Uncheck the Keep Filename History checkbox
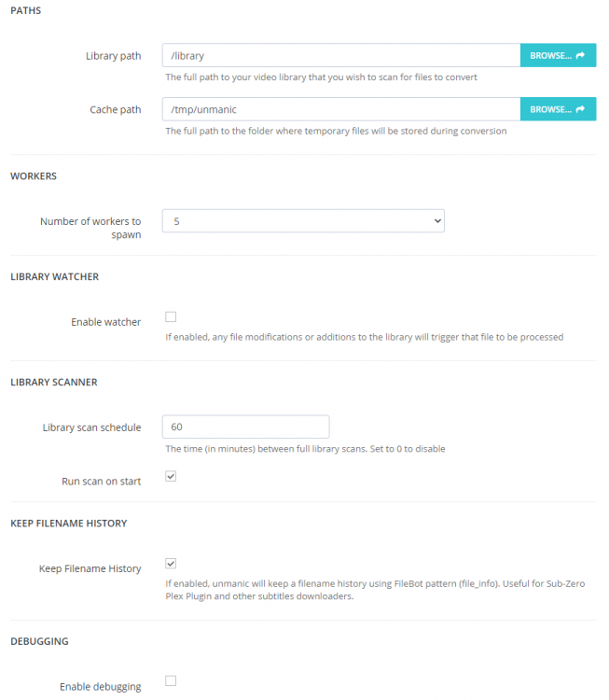This screenshot has width=609, height=700. [171, 563]
